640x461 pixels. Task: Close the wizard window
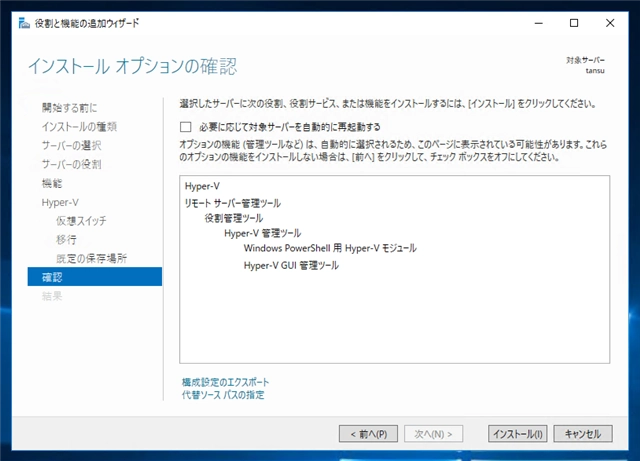click(610, 23)
